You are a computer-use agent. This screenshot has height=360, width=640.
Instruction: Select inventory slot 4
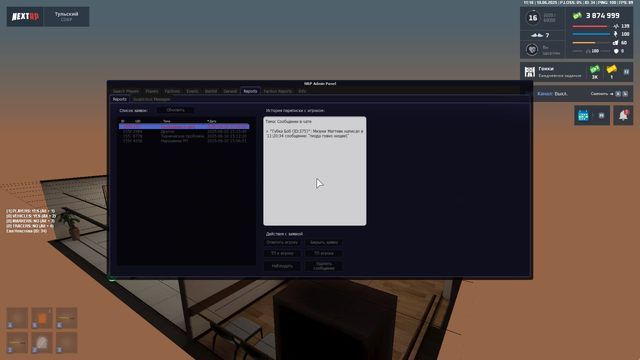point(17,318)
